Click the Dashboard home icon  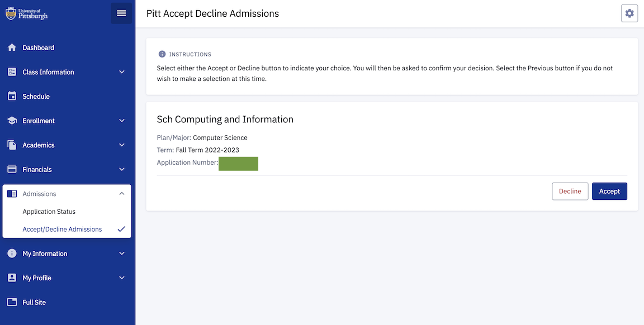click(x=12, y=48)
